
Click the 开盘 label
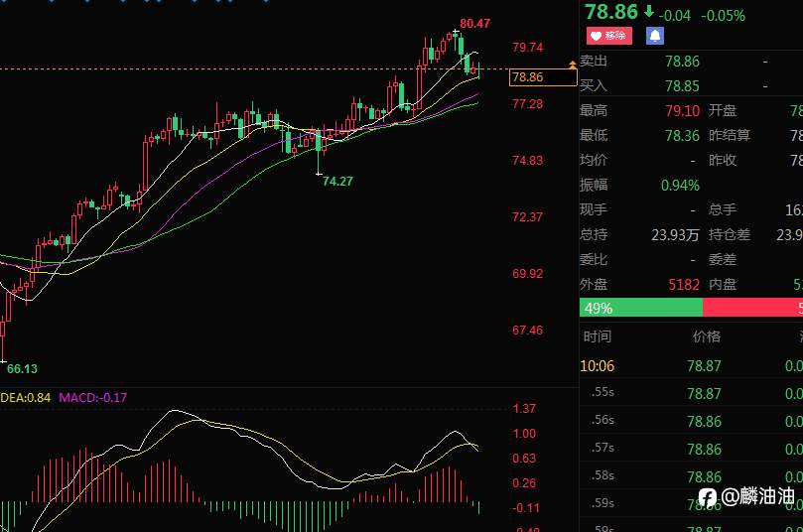723,110
